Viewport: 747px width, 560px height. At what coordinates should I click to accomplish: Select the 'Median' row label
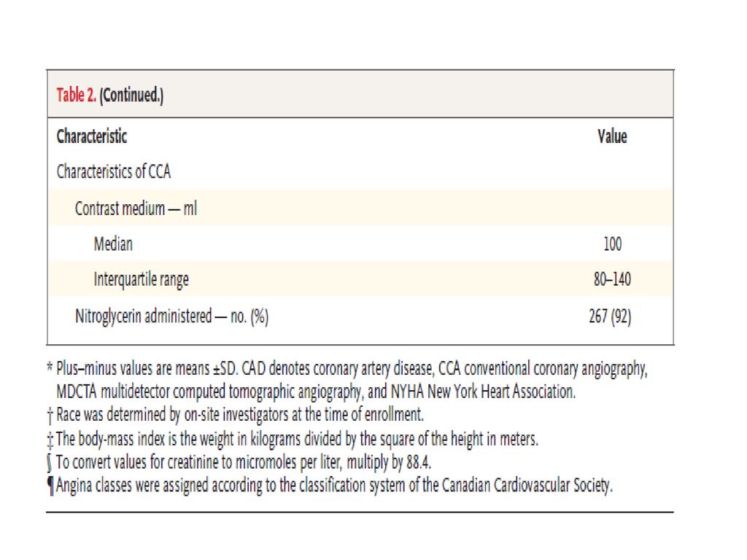[113, 244]
